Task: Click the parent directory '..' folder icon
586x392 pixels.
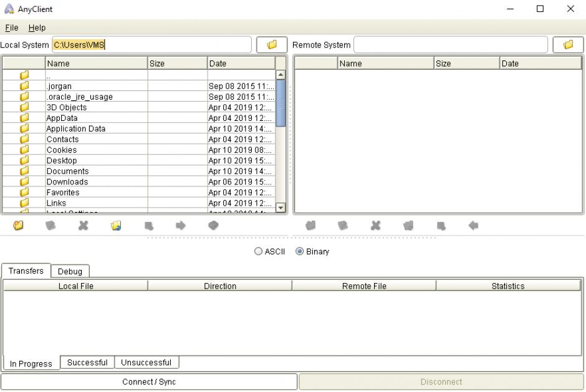Action: pyautogui.click(x=24, y=75)
